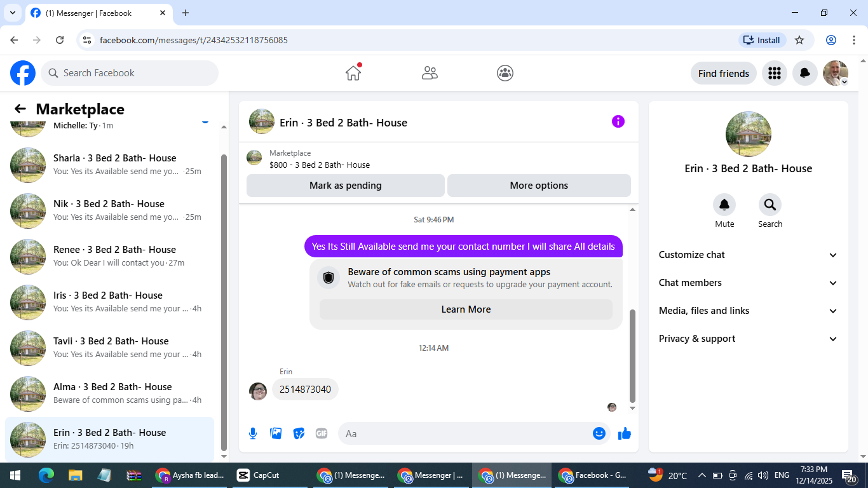Choose a sticker with the sticker icon

(299, 433)
